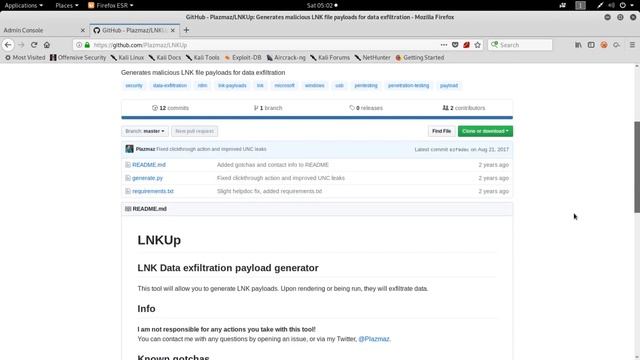
Task: Click the penetration-testing topic tag
Action: [x=409, y=86]
